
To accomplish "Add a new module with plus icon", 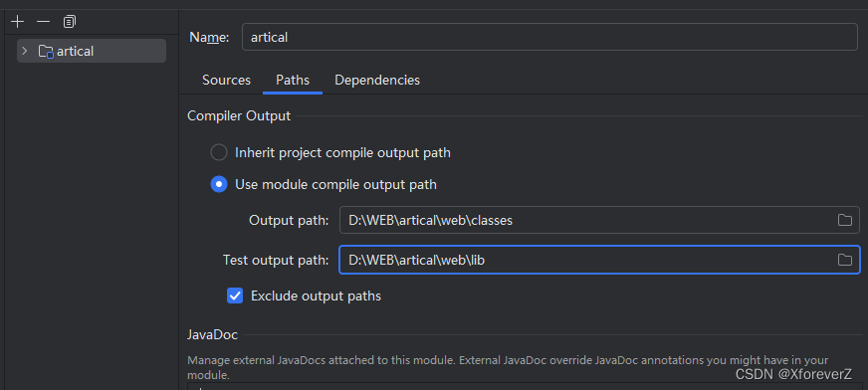I will 18,22.
